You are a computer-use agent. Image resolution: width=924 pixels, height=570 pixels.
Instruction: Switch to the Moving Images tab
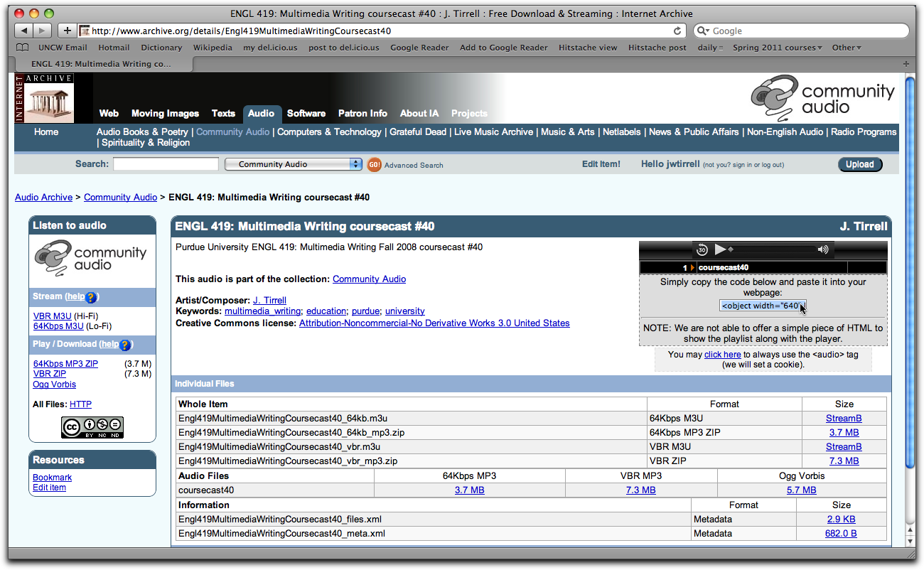click(165, 113)
